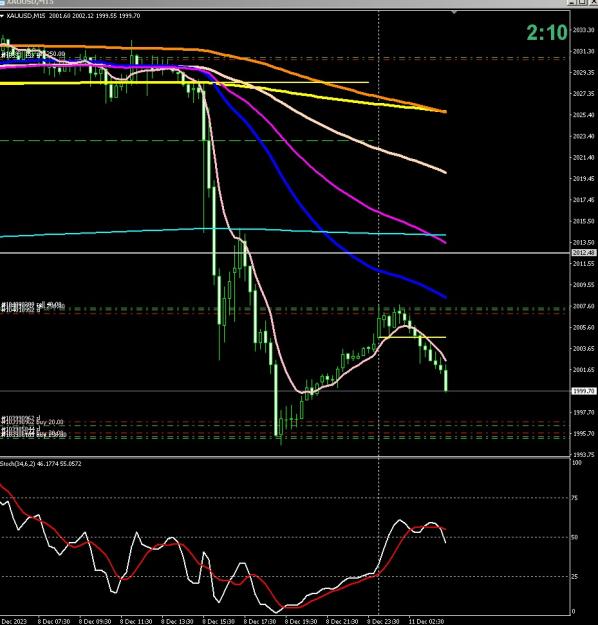Click the sell order label near 2007.60
This screenshot has height=625, width=598.
32,305
